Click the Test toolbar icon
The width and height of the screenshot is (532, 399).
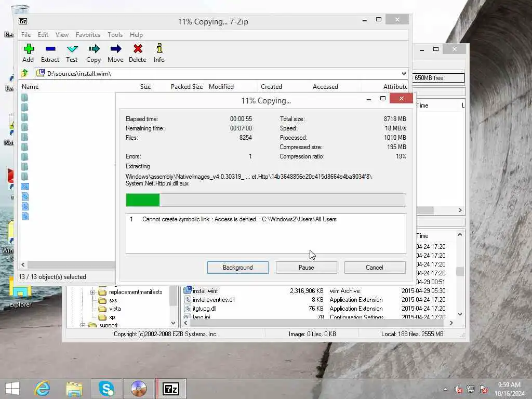[x=72, y=49]
